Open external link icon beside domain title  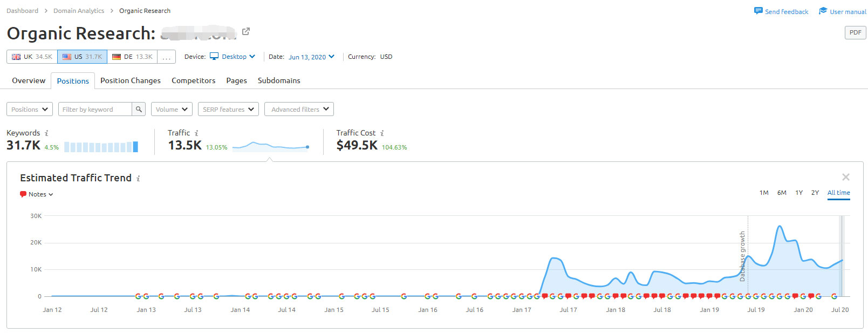246,31
